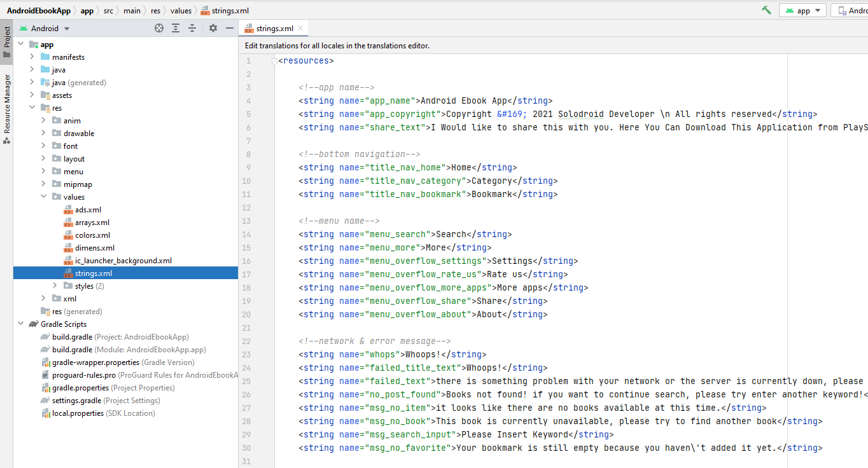Hide the Project panel with minimize icon

tap(230, 28)
